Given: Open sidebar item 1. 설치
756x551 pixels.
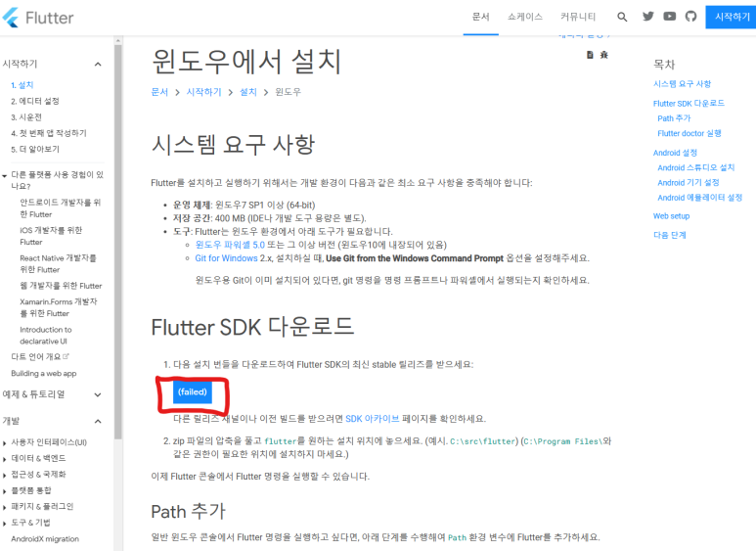Looking at the screenshot, I should tap(22, 85).
